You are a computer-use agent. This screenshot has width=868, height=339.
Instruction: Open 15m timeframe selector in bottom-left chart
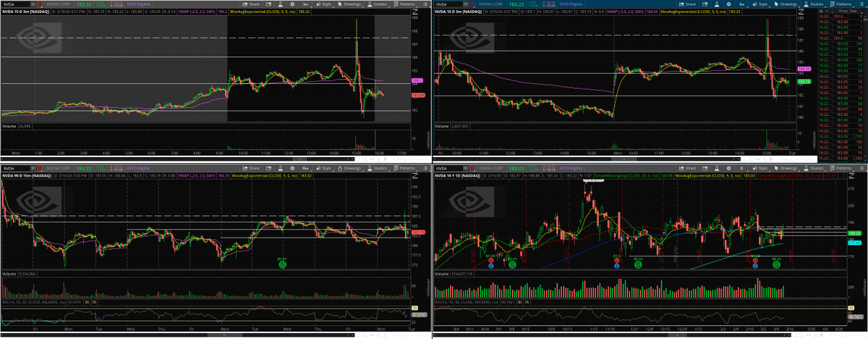pos(305,168)
